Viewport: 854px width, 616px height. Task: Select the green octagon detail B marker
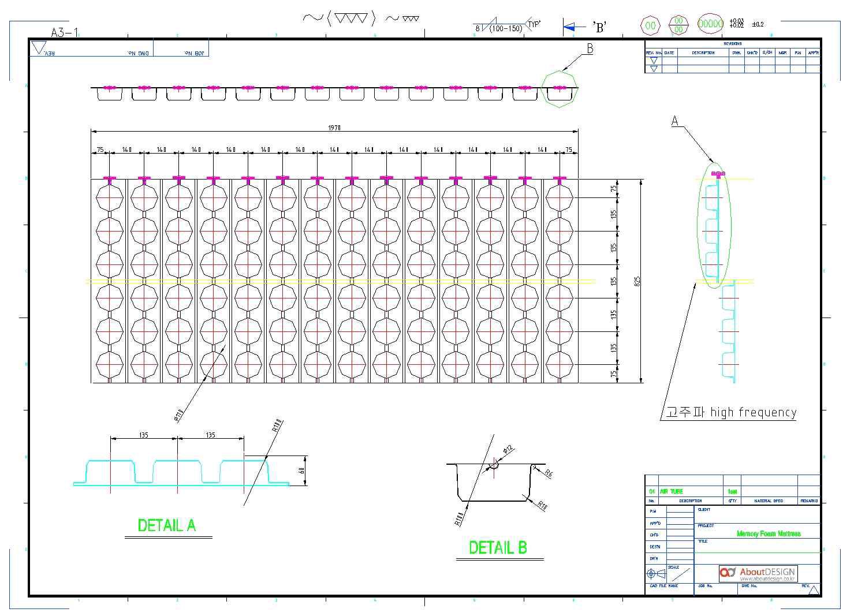point(559,88)
